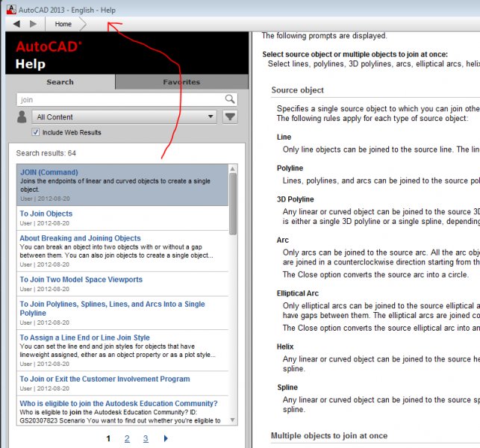Click next page arrow in pagination
The image size is (480, 448).
pyautogui.click(x=166, y=438)
